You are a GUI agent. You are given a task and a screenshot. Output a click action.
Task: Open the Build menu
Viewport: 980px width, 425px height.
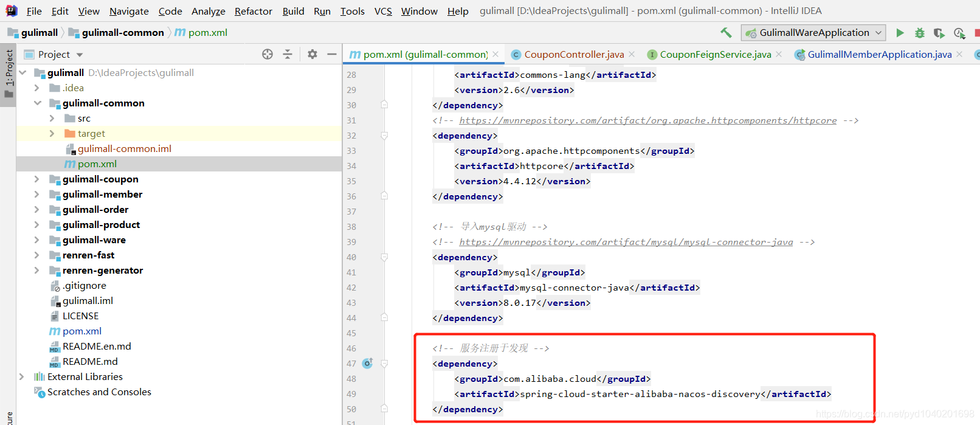(x=293, y=11)
